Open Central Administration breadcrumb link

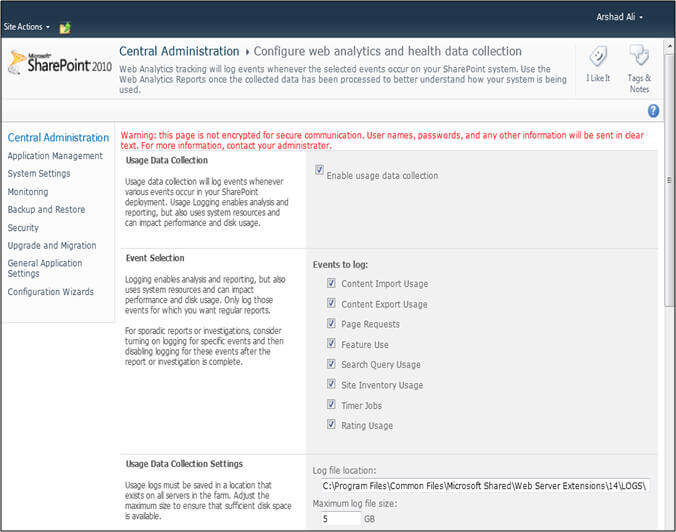coord(179,51)
